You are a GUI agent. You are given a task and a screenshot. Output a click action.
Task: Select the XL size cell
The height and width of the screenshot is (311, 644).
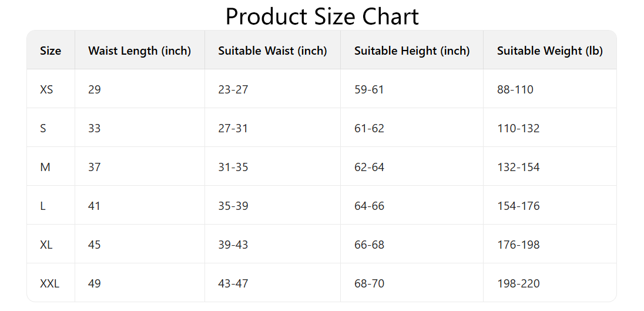click(46, 245)
